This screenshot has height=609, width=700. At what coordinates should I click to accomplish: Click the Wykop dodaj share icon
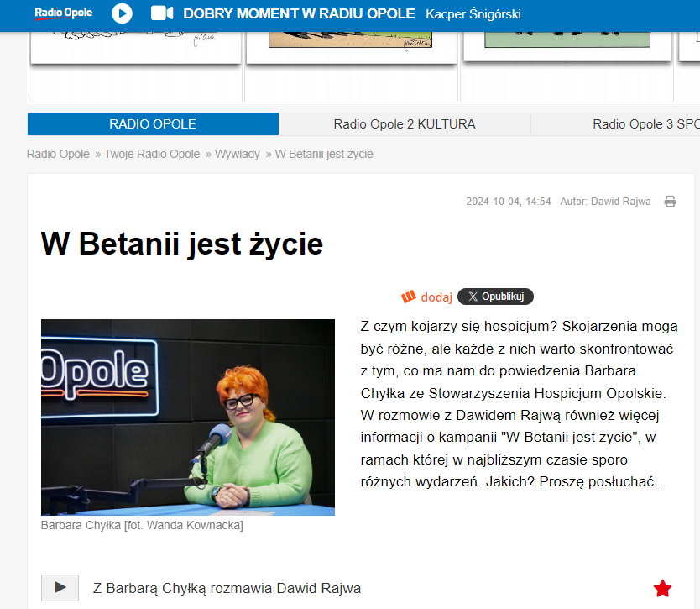coord(426,297)
